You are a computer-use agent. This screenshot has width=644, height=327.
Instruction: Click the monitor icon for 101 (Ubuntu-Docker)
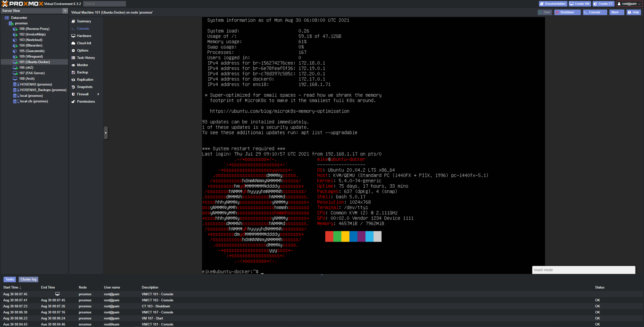[x=15, y=62]
